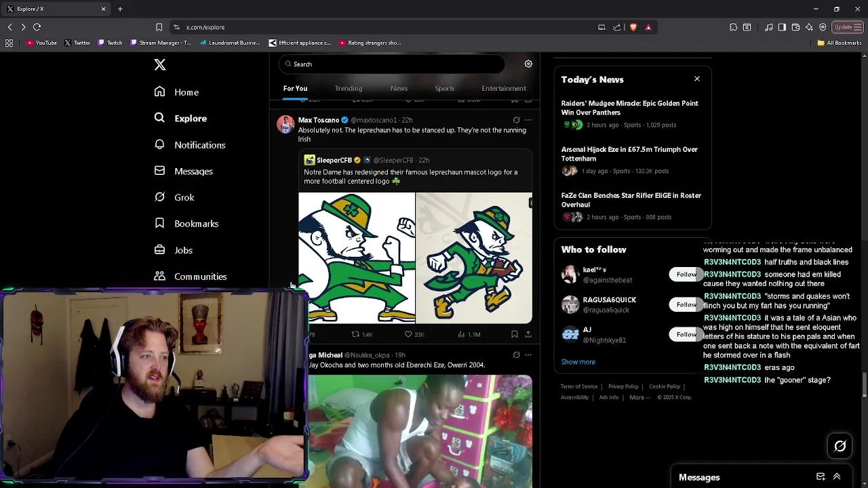Click the X search input field
This screenshot has width=868, height=488.
[391, 64]
